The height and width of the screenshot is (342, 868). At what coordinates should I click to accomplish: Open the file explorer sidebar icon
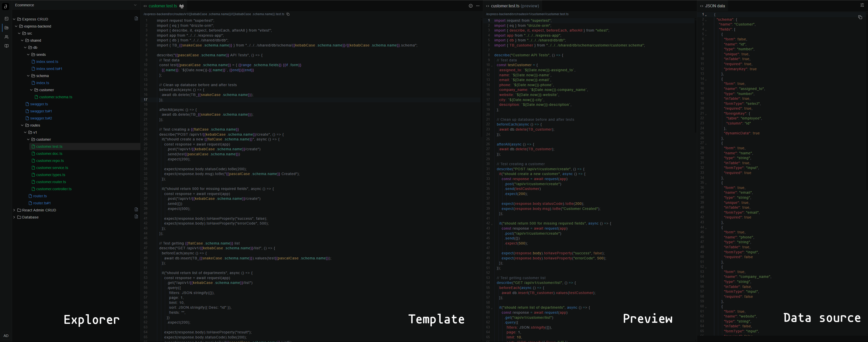point(6,28)
